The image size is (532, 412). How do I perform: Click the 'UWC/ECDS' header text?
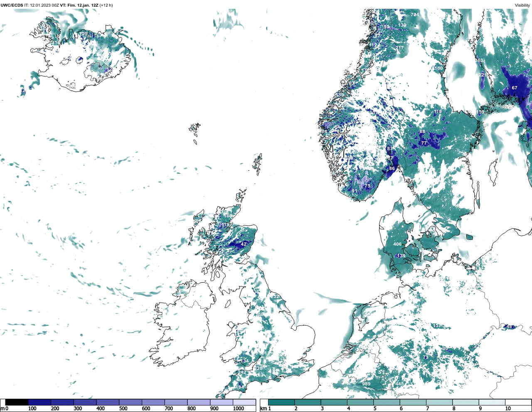pyautogui.click(x=12, y=5)
